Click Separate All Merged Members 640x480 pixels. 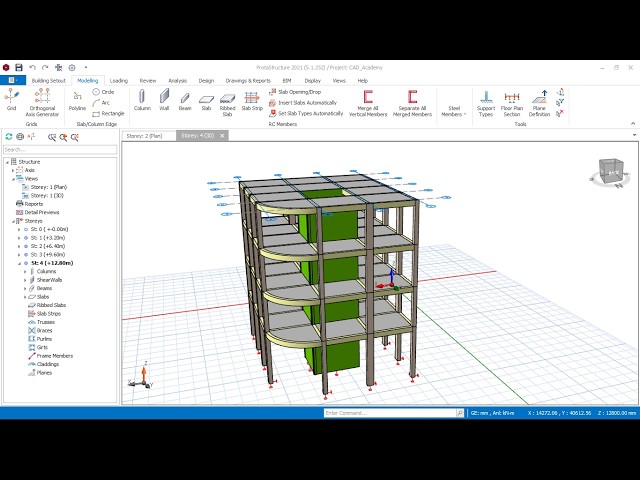tap(412, 103)
